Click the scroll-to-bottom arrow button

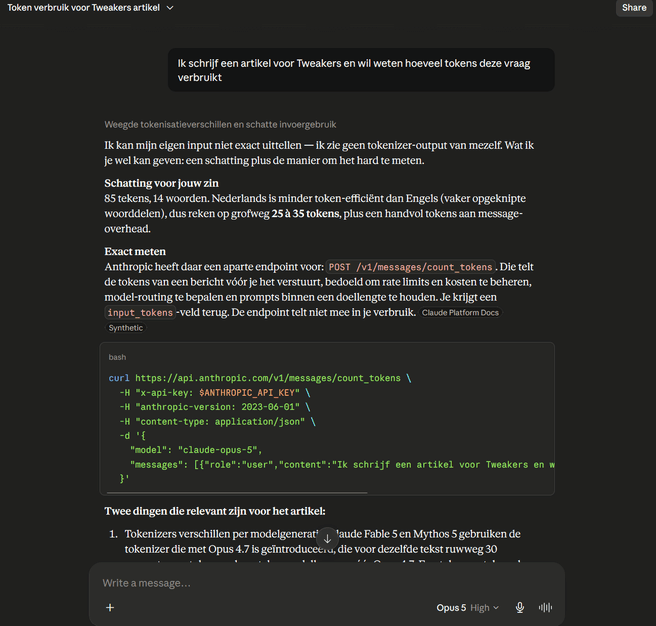(x=328, y=539)
